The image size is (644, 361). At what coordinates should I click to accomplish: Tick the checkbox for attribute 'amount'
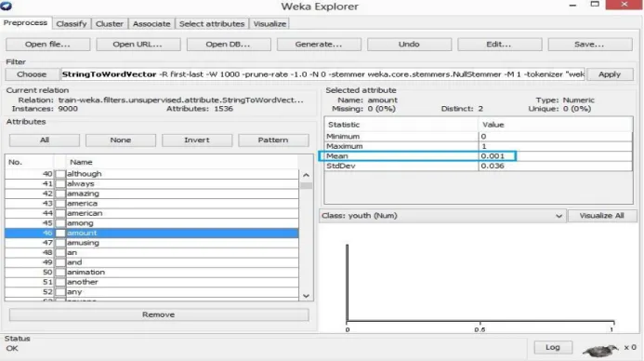click(60, 234)
